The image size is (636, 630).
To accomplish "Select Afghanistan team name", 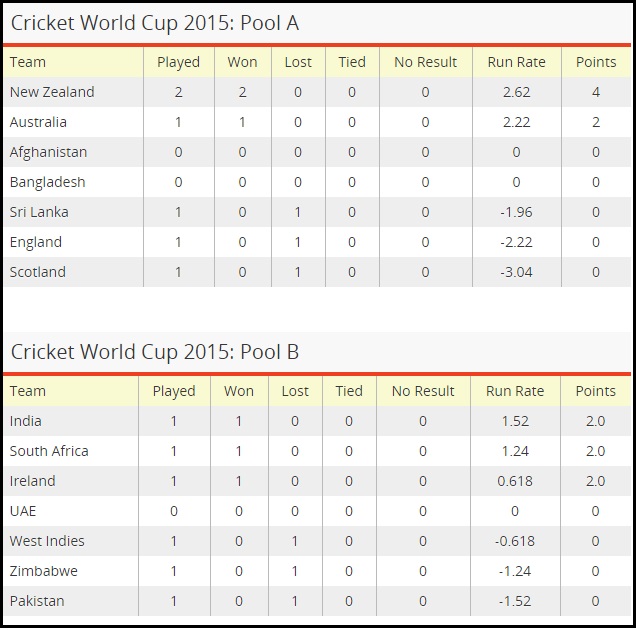I will click(x=48, y=152).
